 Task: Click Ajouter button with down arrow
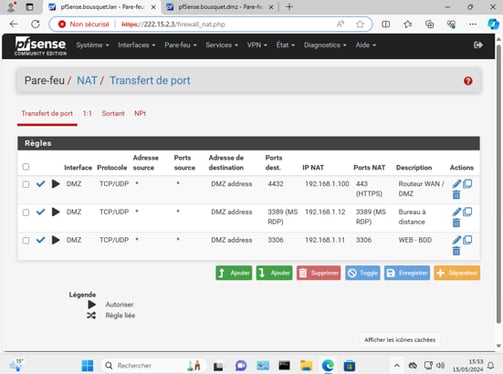pyautogui.click(x=274, y=273)
